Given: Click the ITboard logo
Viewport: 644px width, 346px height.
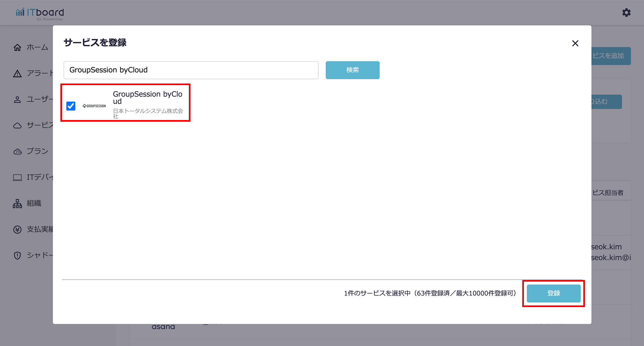Looking at the screenshot, I should (40, 13).
